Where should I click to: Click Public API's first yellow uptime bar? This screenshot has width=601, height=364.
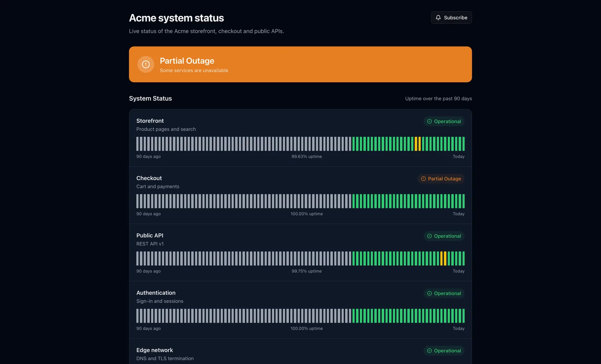pos(441,258)
